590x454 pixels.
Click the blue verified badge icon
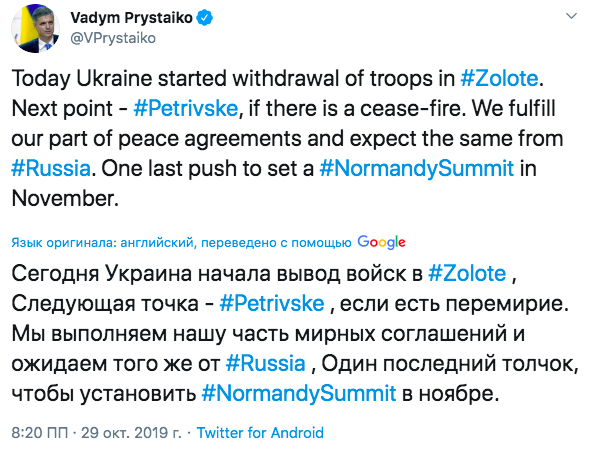click(x=205, y=18)
